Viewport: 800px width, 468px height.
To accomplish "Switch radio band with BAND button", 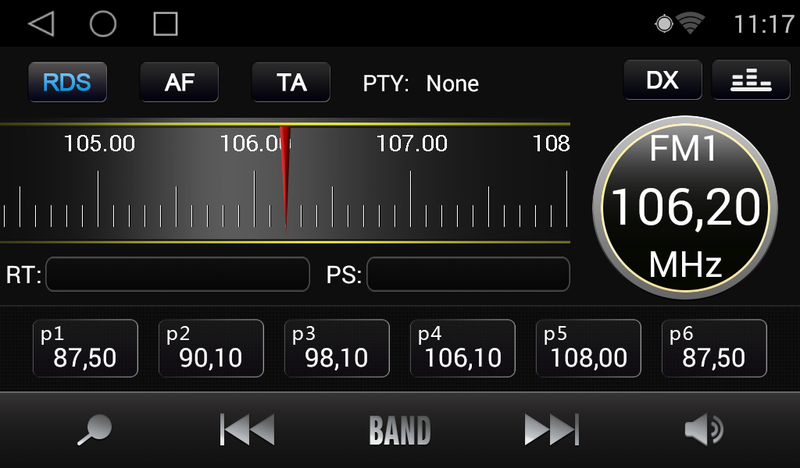I will 400,430.
